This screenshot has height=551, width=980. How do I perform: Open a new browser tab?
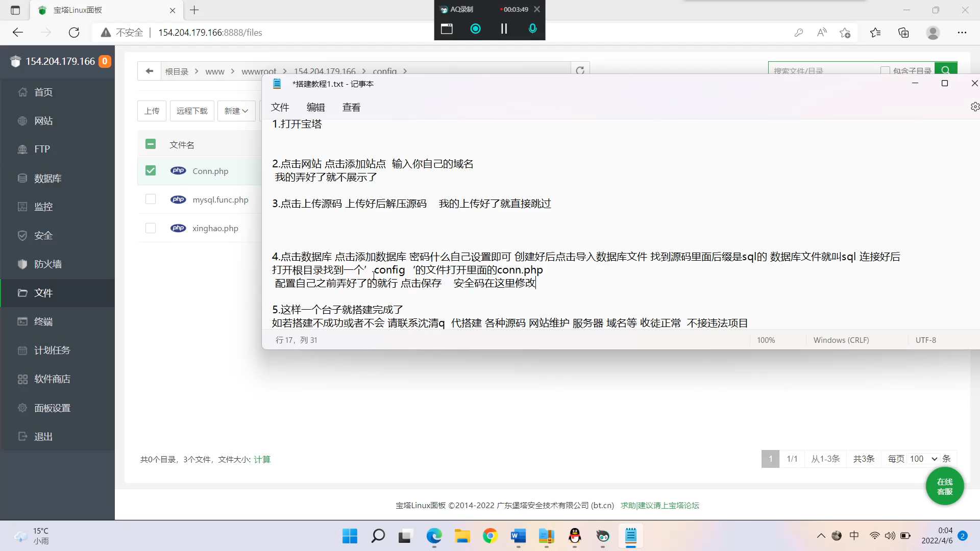[194, 10]
